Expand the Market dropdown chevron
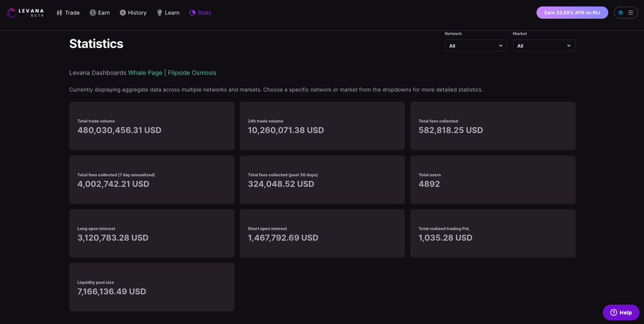 click(568, 45)
